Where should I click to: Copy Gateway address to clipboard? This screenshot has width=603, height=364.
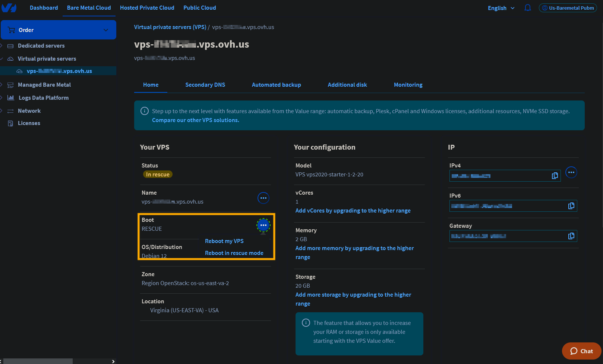[571, 236]
